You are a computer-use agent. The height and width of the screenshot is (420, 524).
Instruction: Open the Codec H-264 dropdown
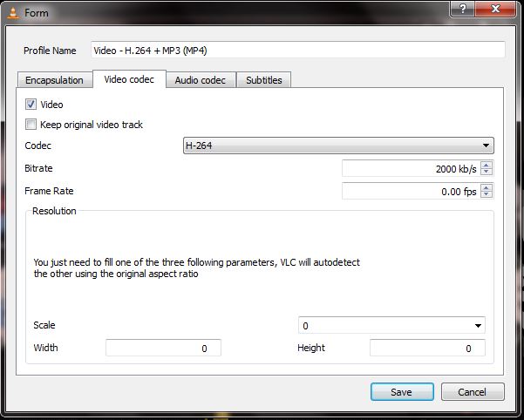[338, 146]
